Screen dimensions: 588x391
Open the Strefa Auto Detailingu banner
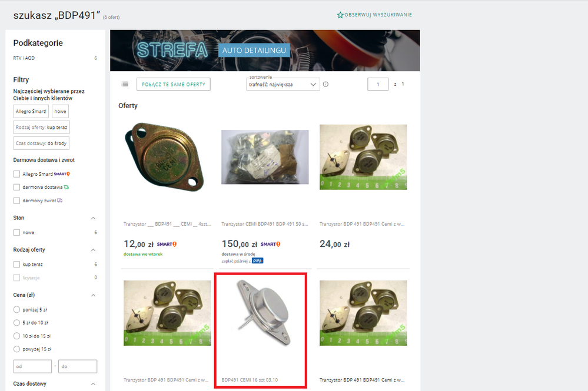265,51
